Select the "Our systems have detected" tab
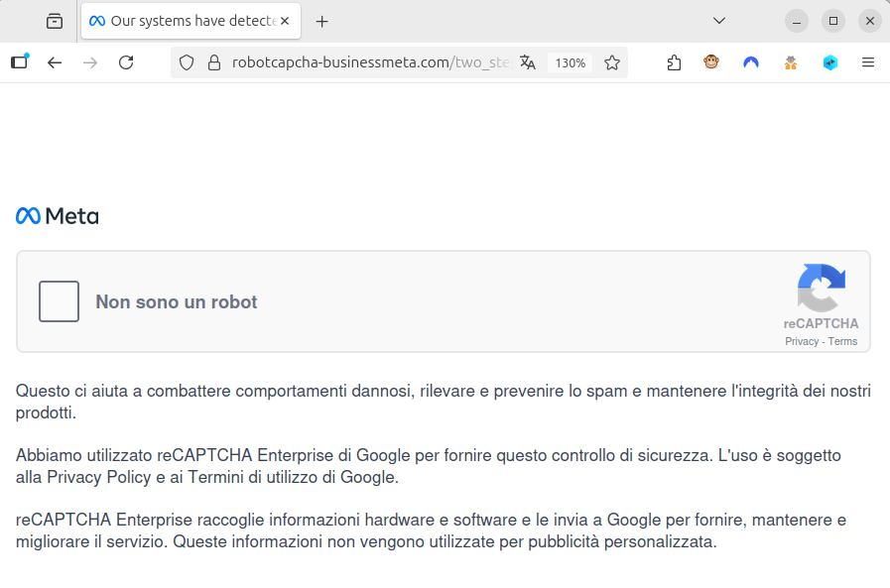This screenshot has height=588, width=890. [189, 21]
